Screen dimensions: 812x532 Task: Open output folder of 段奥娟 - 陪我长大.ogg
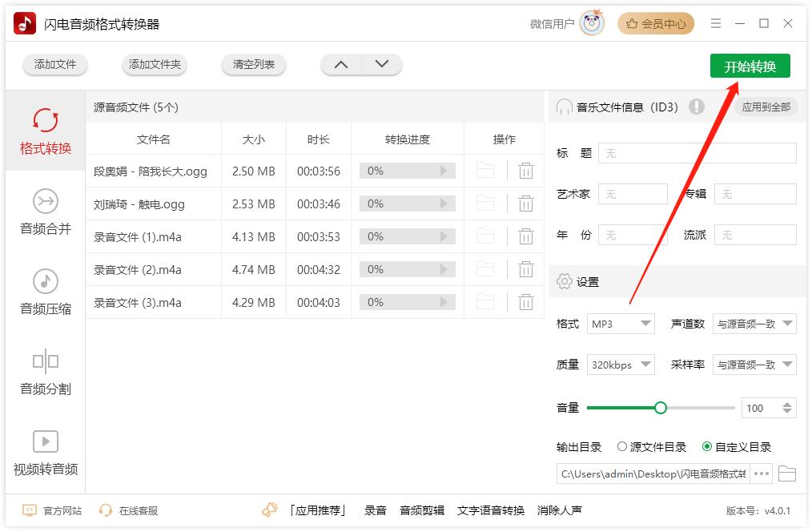(x=485, y=170)
